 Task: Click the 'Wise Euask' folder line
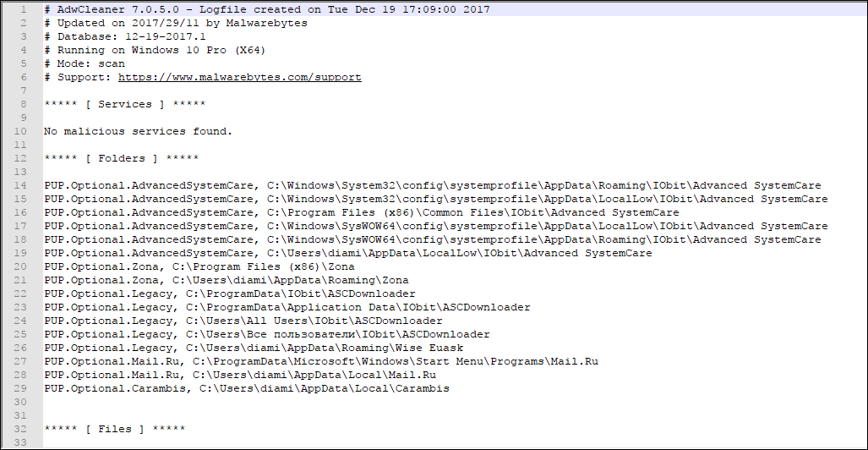click(x=254, y=348)
